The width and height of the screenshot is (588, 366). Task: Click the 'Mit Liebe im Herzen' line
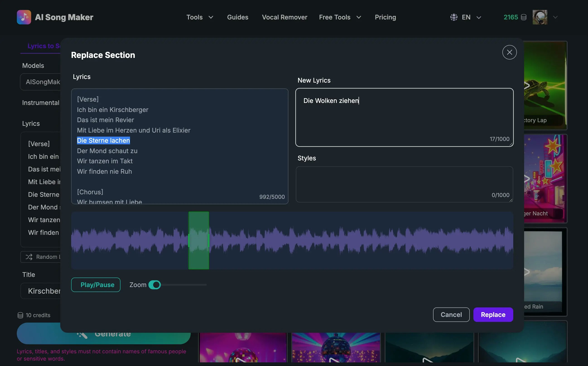[x=134, y=130]
